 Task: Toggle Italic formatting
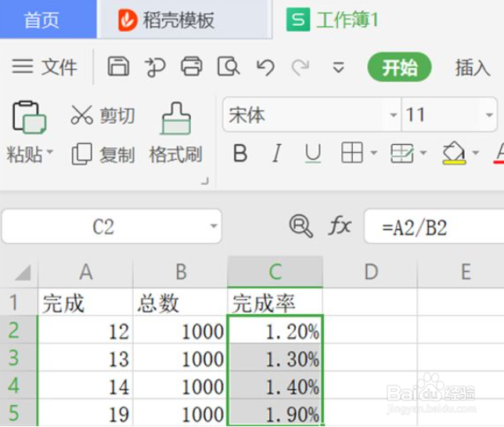pyautogui.click(x=276, y=153)
